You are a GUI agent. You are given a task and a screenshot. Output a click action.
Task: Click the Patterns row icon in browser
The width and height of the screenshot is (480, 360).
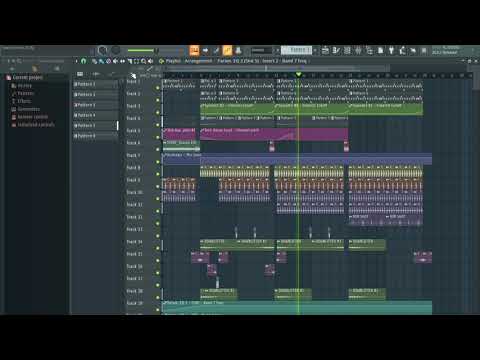pyautogui.click(x=14, y=93)
